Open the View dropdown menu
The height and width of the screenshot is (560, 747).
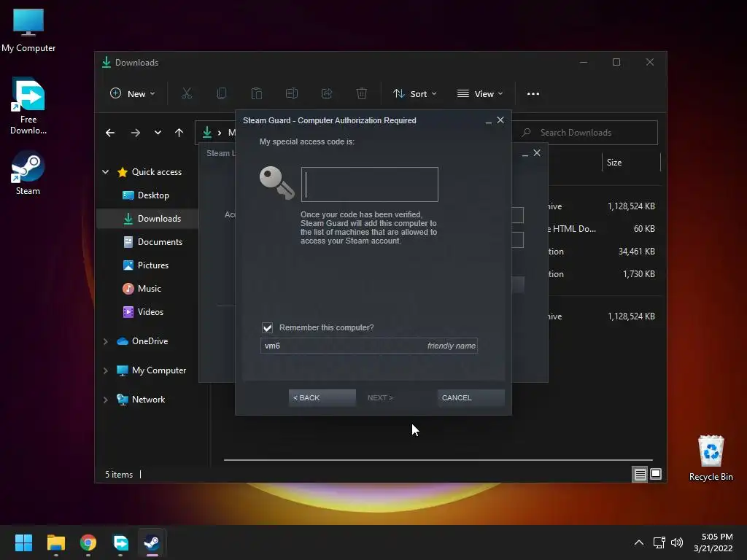point(480,94)
